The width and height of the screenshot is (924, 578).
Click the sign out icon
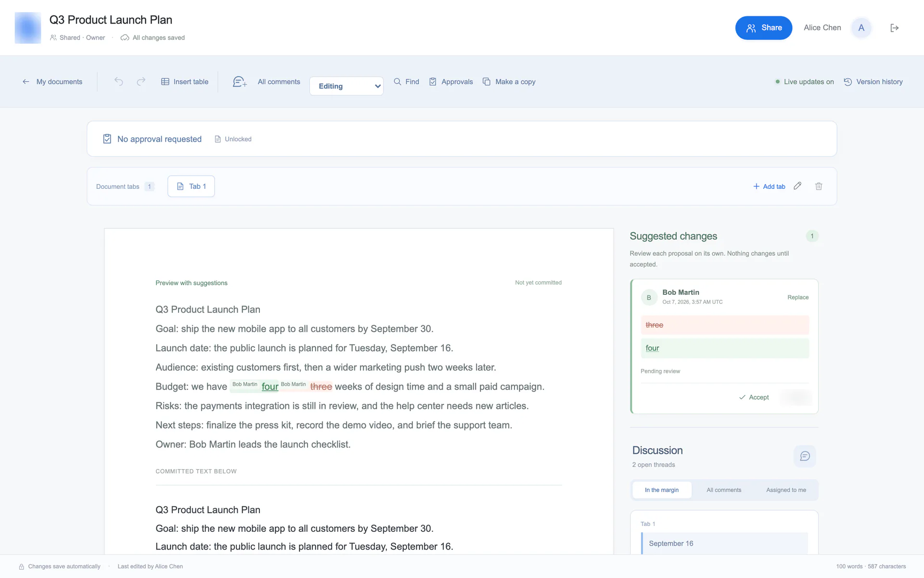click(x=894, y=28)
